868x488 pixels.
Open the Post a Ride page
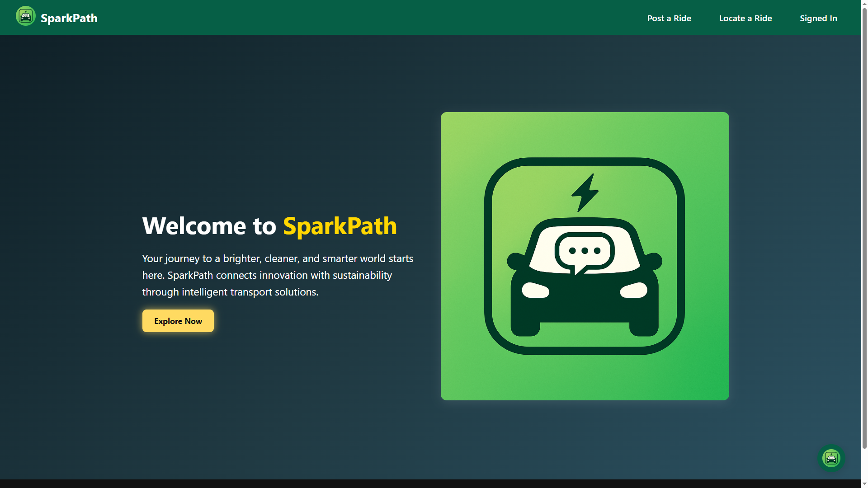(x=669, y=18)
